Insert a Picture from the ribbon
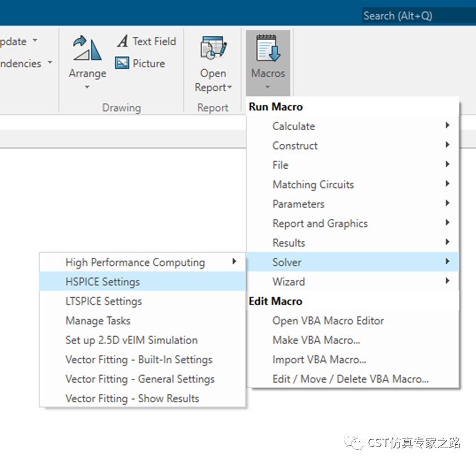This screenshot has height=464, width=476. point(140,63)
